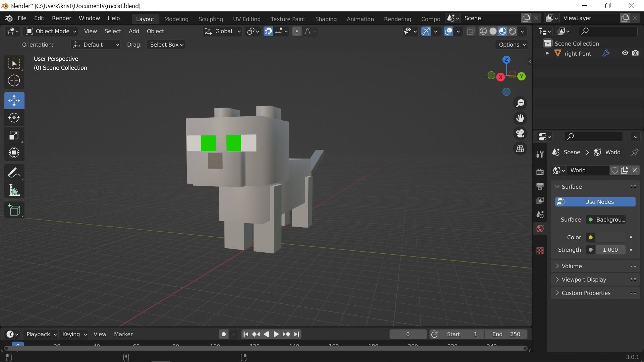644x362 pixels.
Task: Toggle proportional editing button
Action: pos(297,31)
